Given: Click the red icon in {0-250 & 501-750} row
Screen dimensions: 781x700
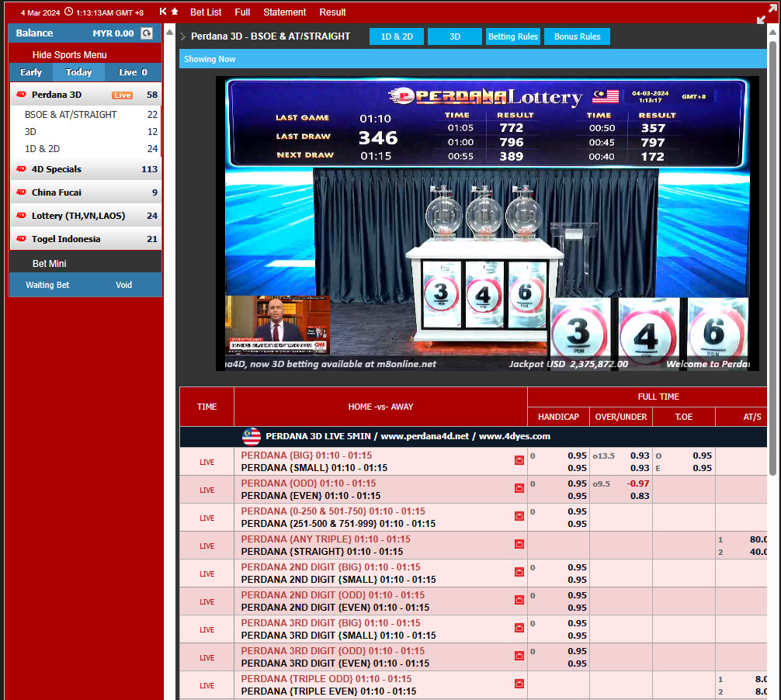Looking at the screenshot, I should [519, 516].
